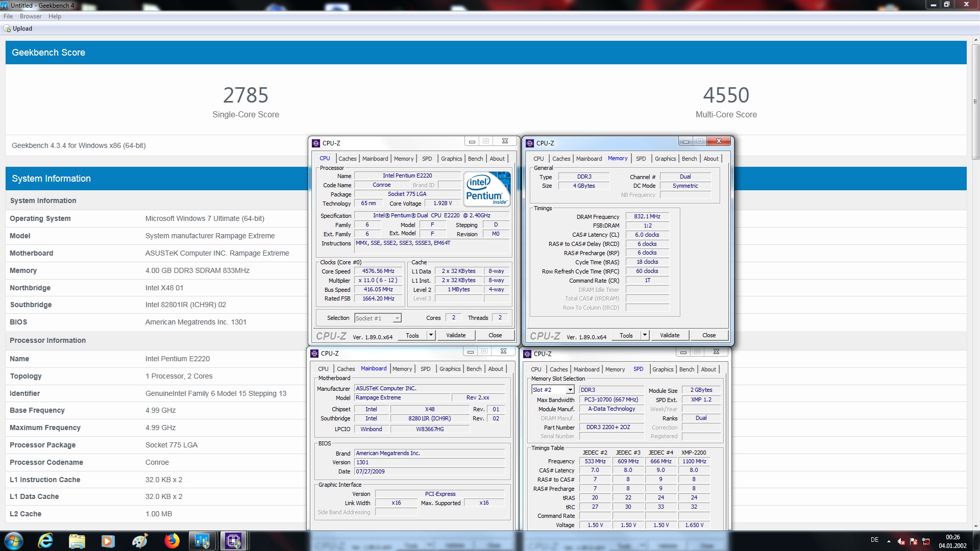This screenshot has width=980, height=551.
Task: Click Processor Codename Conroe value in Geekbench
Action: [x=157, y=462]
